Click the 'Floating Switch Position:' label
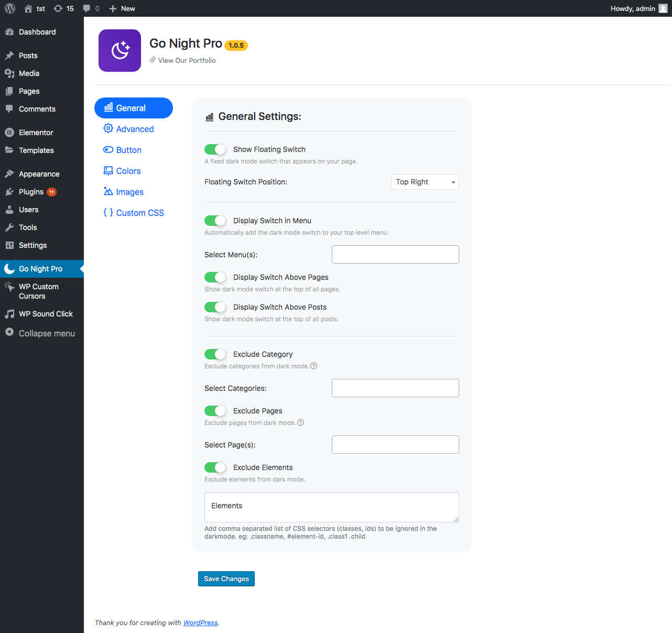 (246, 182)
